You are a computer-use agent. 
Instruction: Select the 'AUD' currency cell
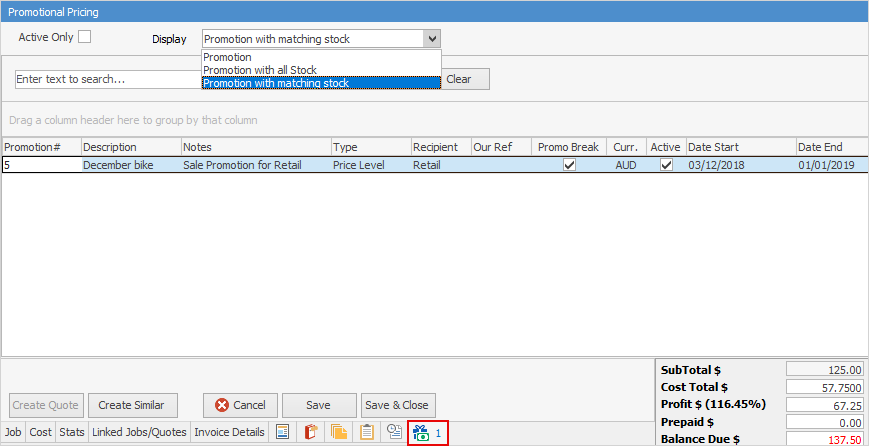(626, 165)
